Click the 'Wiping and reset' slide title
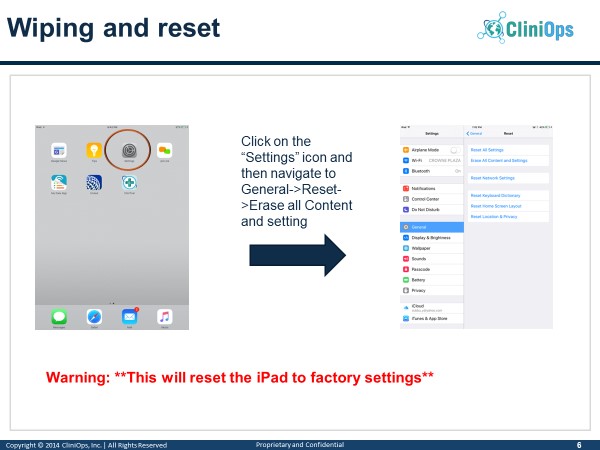 pos(113,28)
